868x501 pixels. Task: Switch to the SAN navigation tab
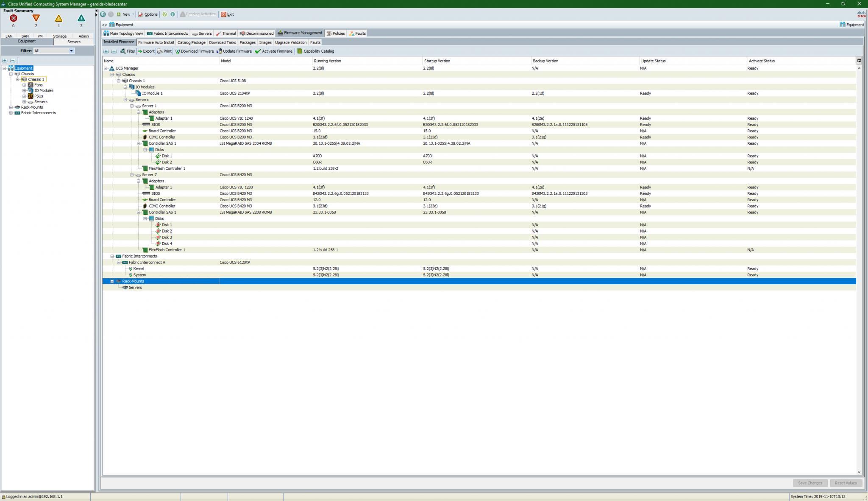point(25,36)
